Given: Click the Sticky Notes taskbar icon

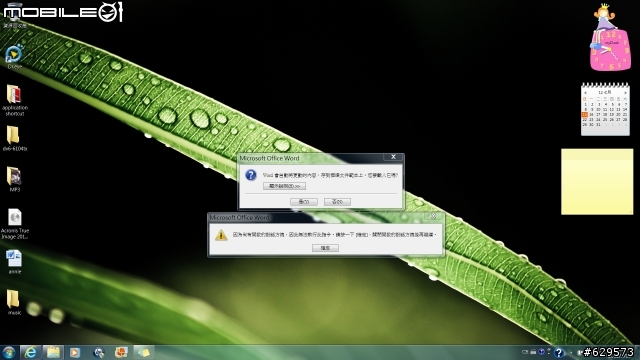Looking at the screenshot, I should pos(143,352).
